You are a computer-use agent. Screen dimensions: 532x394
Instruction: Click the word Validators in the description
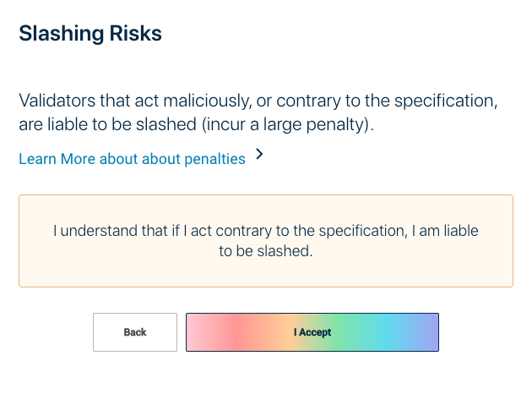(x=57, y=101)
